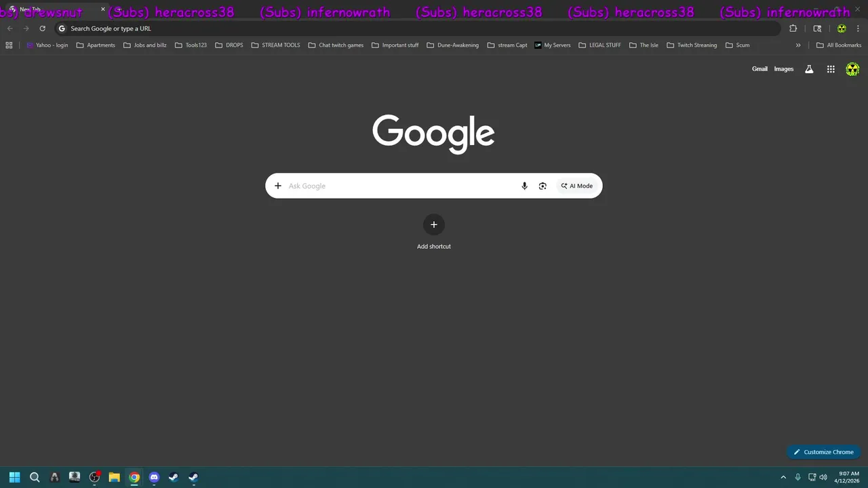
Task: Open volume control in the system tray
Action: click(x=823, y=477)
